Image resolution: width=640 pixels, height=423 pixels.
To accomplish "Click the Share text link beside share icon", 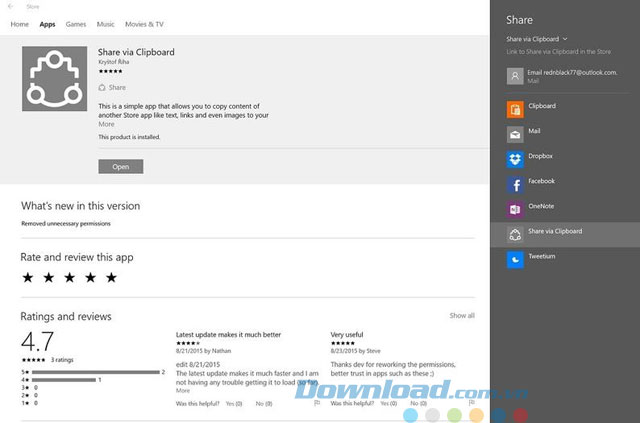I will tap(117, 87).
